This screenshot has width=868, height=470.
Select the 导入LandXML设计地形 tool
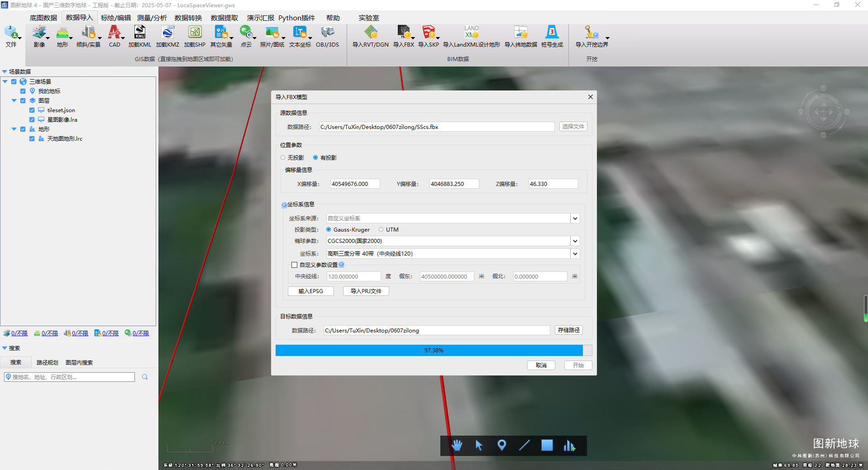point(472,36)
